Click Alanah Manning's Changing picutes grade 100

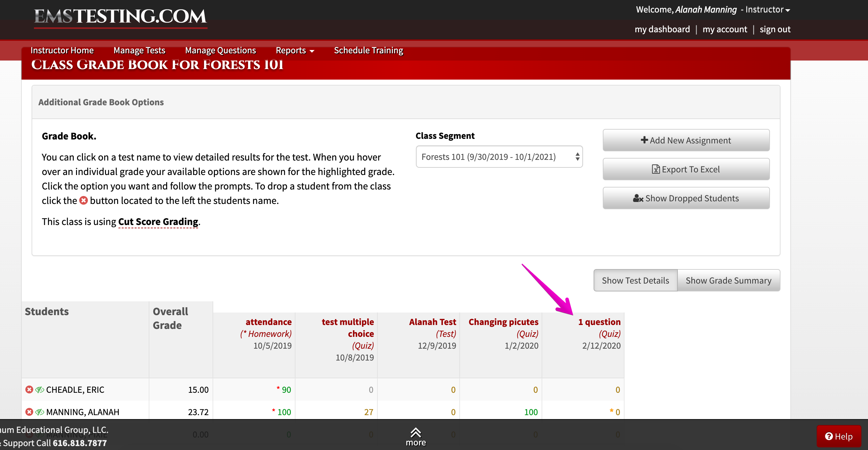coord(531,412)
